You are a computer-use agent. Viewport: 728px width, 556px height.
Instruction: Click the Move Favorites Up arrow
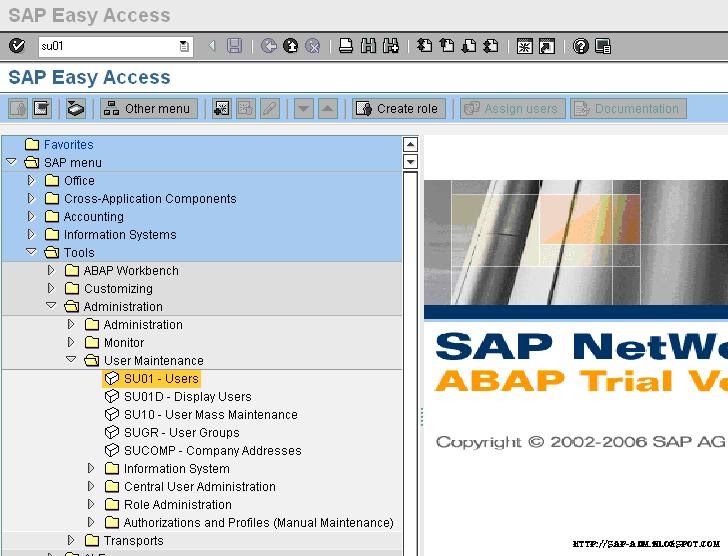(x=328, y=109)
